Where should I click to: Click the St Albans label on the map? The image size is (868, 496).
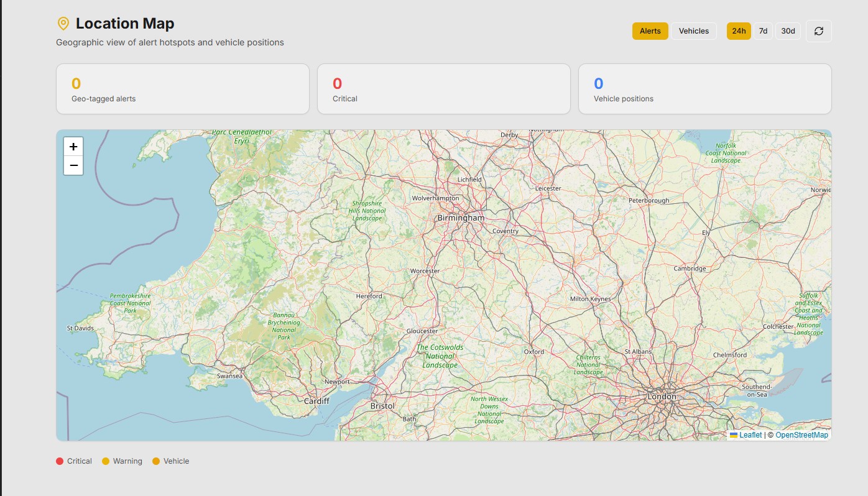point(639,352)
